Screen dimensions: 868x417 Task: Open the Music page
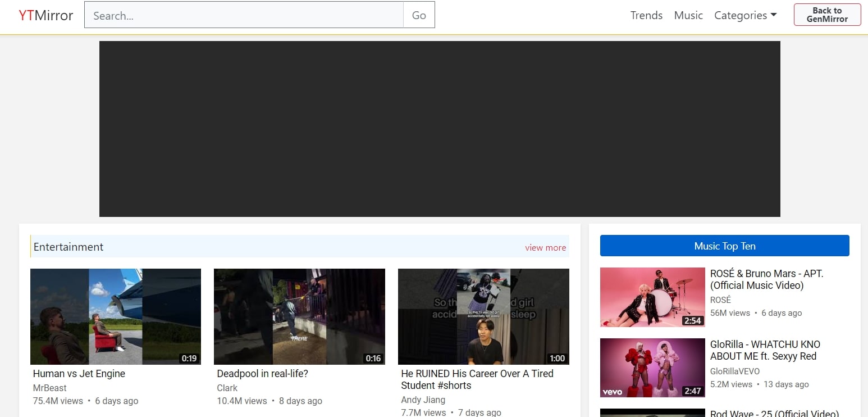pyautogui.click(x=688, y=15)
